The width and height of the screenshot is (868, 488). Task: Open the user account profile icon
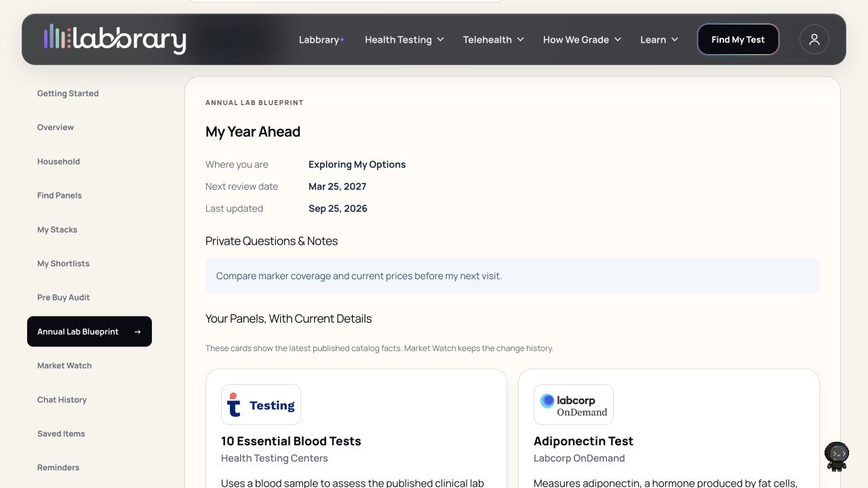tap(814, 39)
